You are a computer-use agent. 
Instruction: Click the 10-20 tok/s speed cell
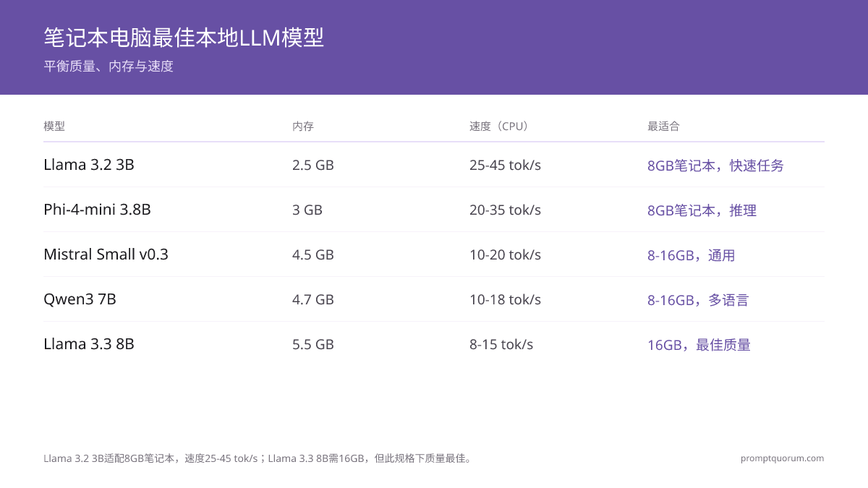505,254
